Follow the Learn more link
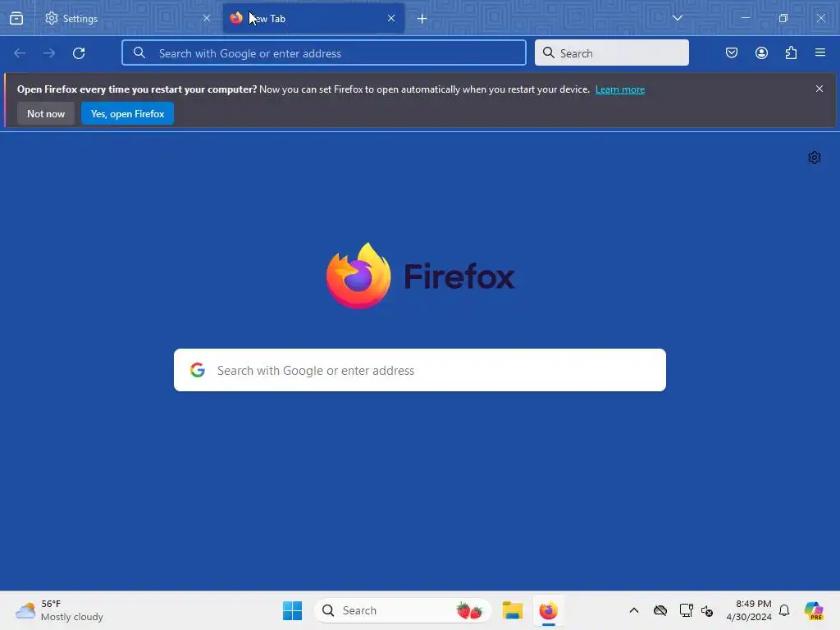 click(x=620, y=89)
